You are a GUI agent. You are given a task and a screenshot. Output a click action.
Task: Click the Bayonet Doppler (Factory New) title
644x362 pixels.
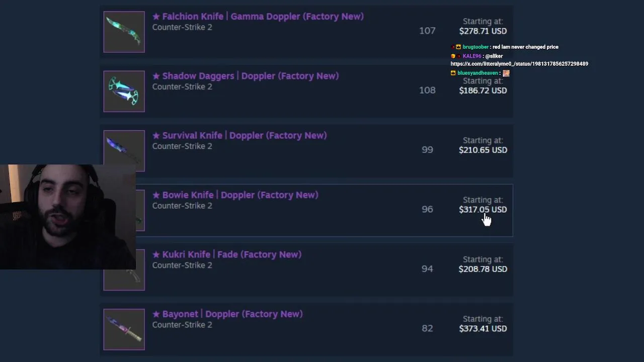232,314
